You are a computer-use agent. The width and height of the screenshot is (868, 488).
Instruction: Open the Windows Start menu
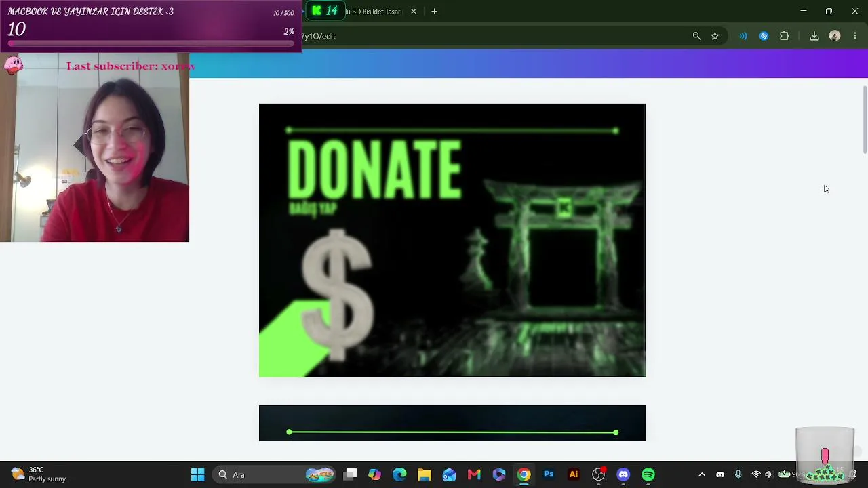pos(197,474)
